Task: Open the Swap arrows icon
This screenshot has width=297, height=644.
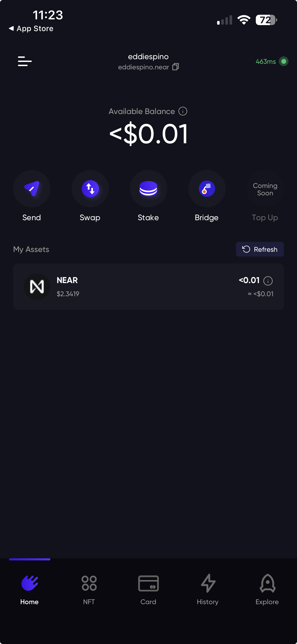Action: coord(90,188)
